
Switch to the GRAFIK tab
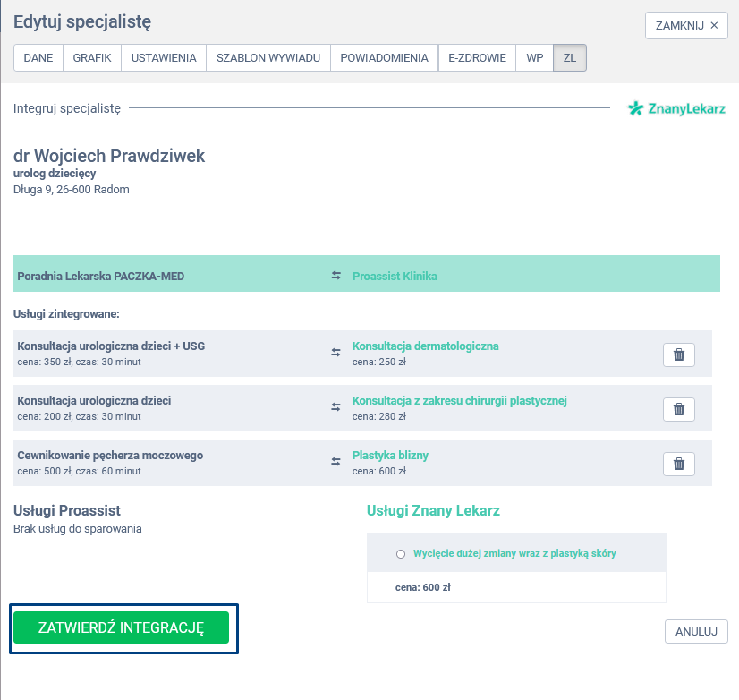92,58
